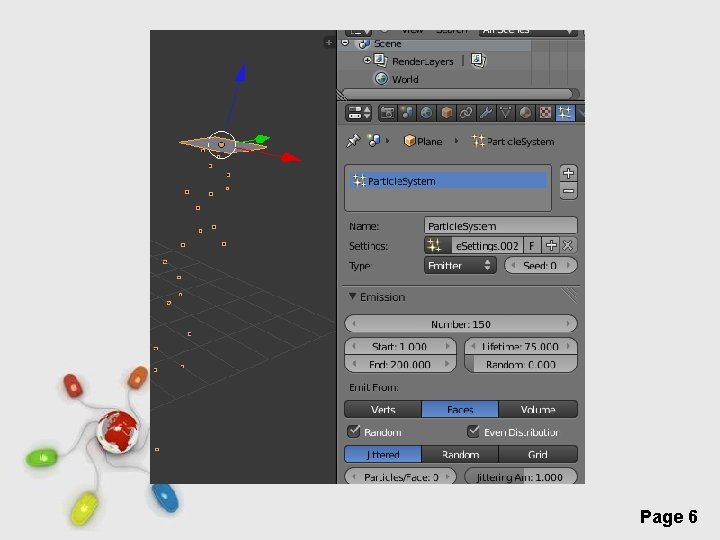Screen dimensions: 720x540
Task: Click the particle sparkle icon in breadcrumb
Action: (478, 141)
